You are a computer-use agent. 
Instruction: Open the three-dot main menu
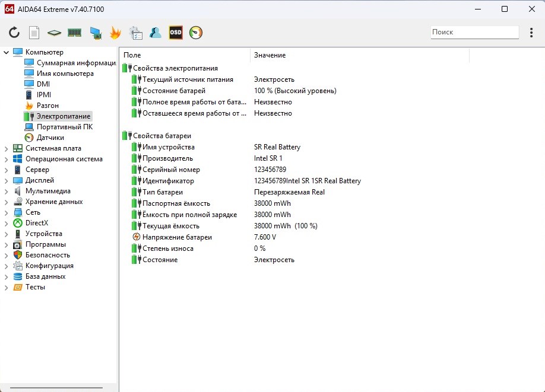tap(531, 33)
